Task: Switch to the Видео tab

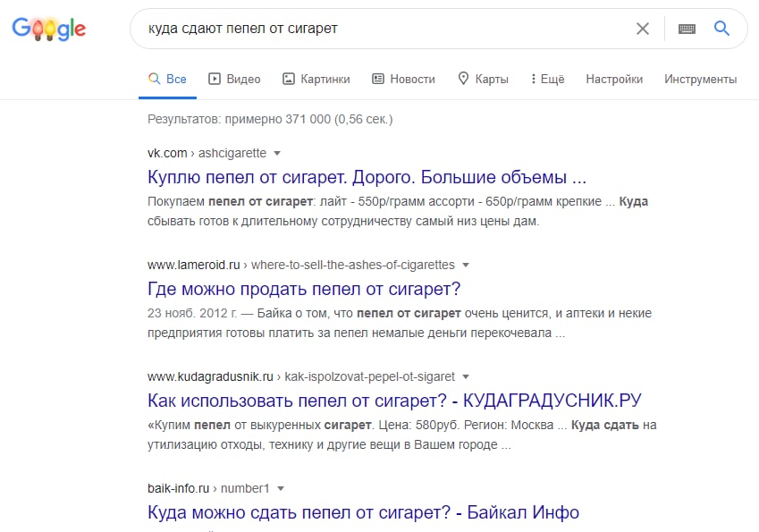Action: pyautogui.click(x=234, y=79)
